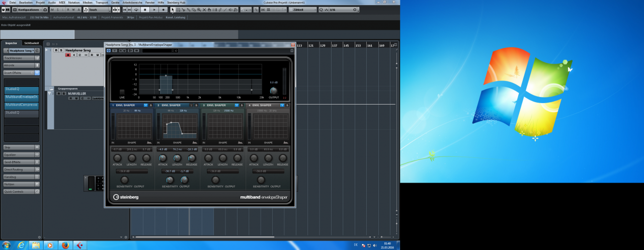Open the Geräte menu

coord(116,3)
